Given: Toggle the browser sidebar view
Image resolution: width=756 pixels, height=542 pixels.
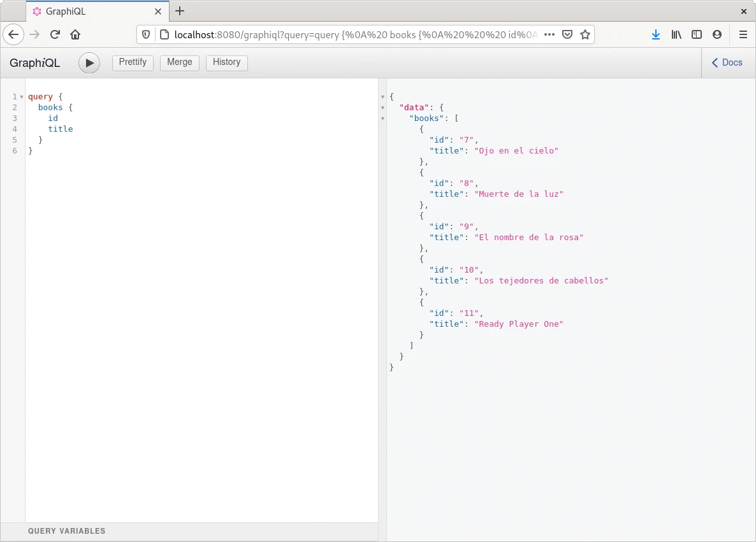Looking at the screenshot, I should [697, 34].
